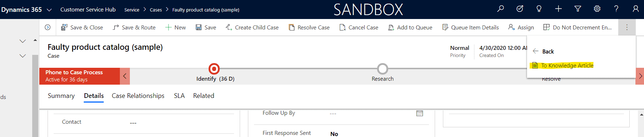Open the command bar overflow menu
This screenshot has height=137, width=644.
(x=627, y=27)
